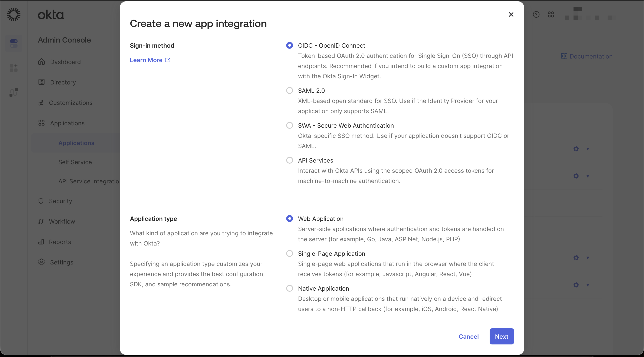Image resolution: width=644 pixels, height=357 pixels.
Task: Open the Learn More link
Action: click(x=150, y=60)
